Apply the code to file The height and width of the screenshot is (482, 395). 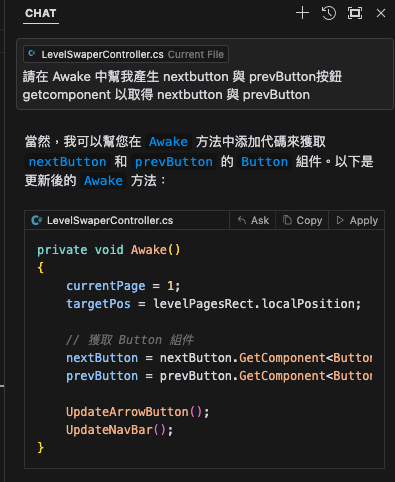[357, 220]
